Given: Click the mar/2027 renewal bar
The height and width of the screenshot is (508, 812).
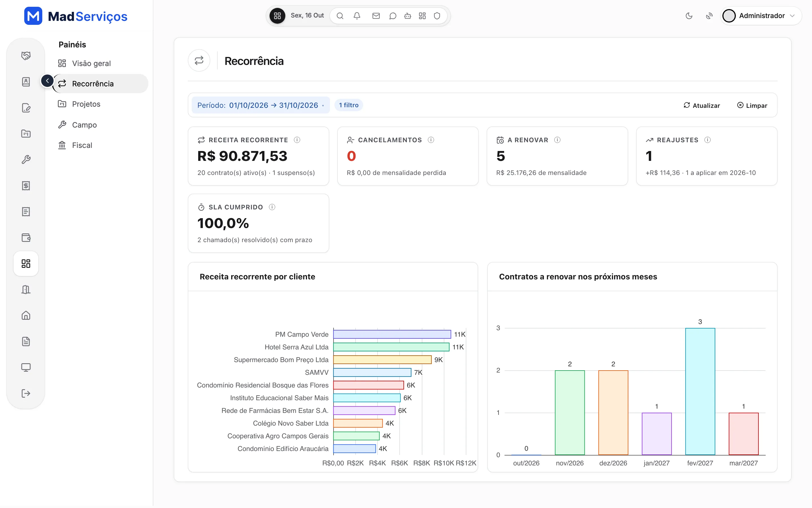Looking at the screenshot, I should [x=743, y=434].
